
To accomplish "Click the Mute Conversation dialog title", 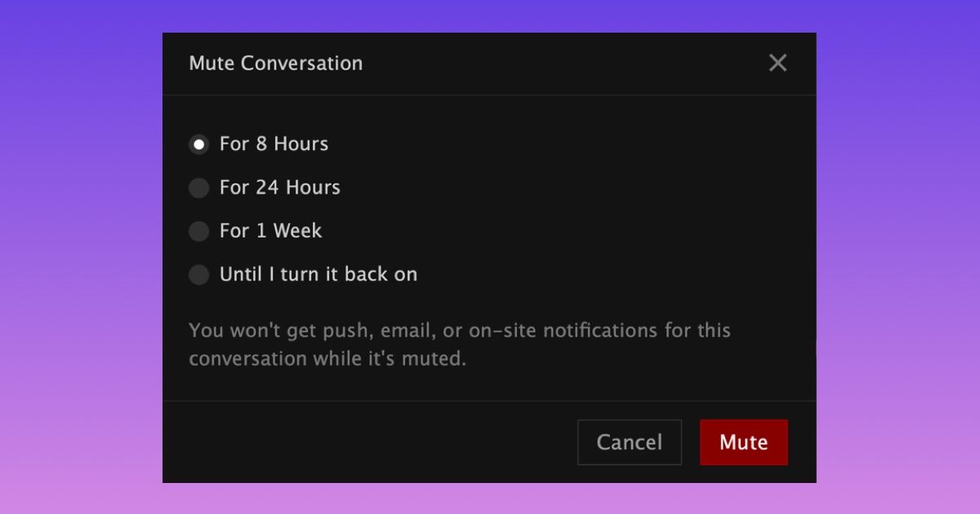I will tap(276, 63).
